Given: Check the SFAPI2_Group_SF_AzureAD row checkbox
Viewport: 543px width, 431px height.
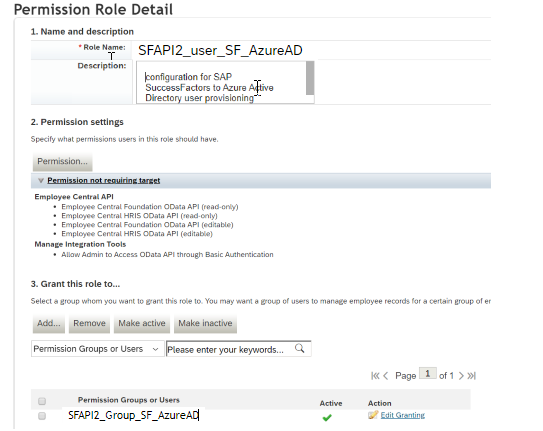Looking at the screenshot, I should point(42,415).
